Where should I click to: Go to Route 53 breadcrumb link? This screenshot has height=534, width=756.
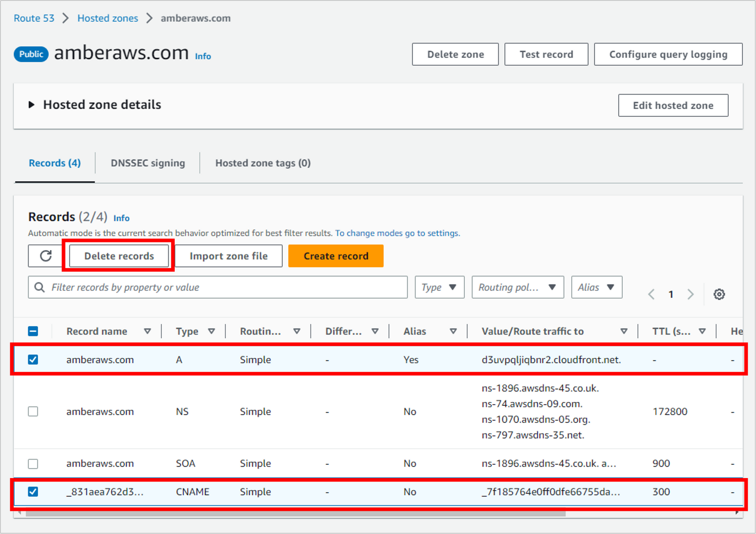[34, 18]
